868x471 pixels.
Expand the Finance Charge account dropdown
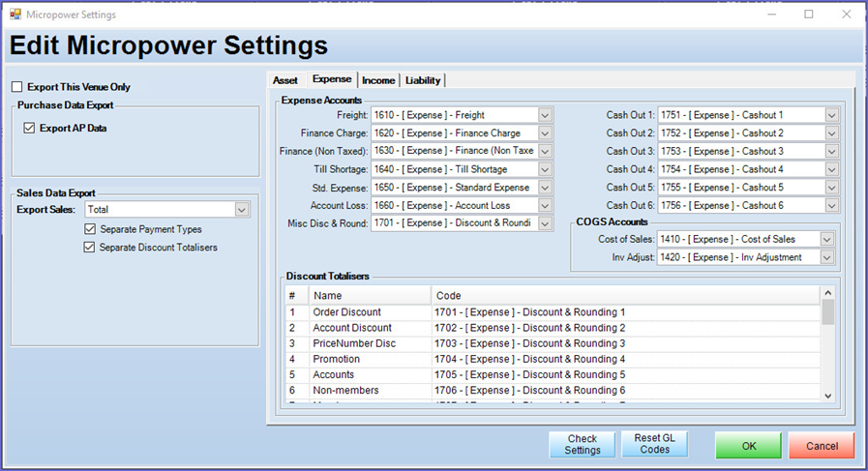[545, 133]
